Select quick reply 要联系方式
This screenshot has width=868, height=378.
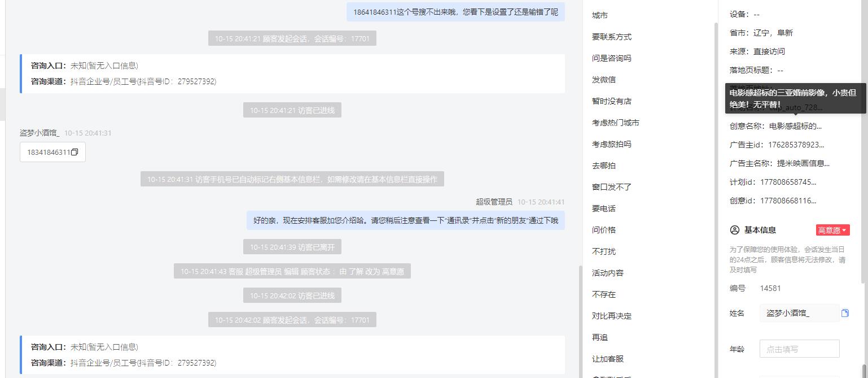[612, 37]
